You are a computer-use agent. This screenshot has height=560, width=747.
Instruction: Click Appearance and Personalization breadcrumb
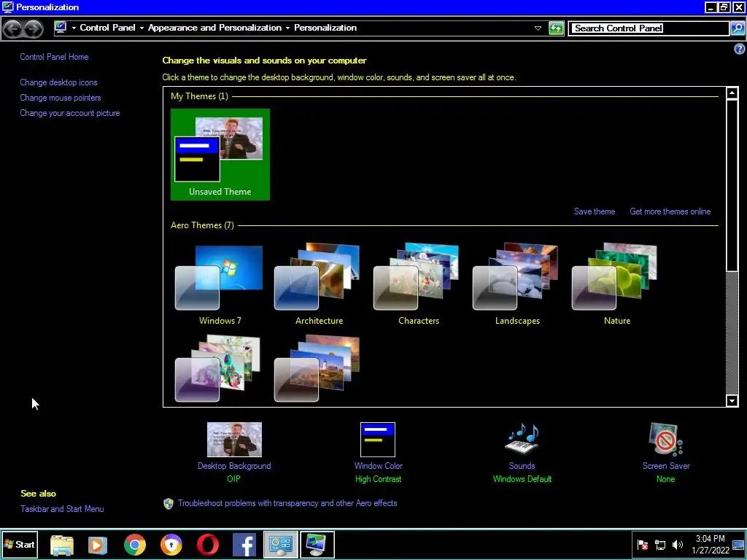point(215,28)
